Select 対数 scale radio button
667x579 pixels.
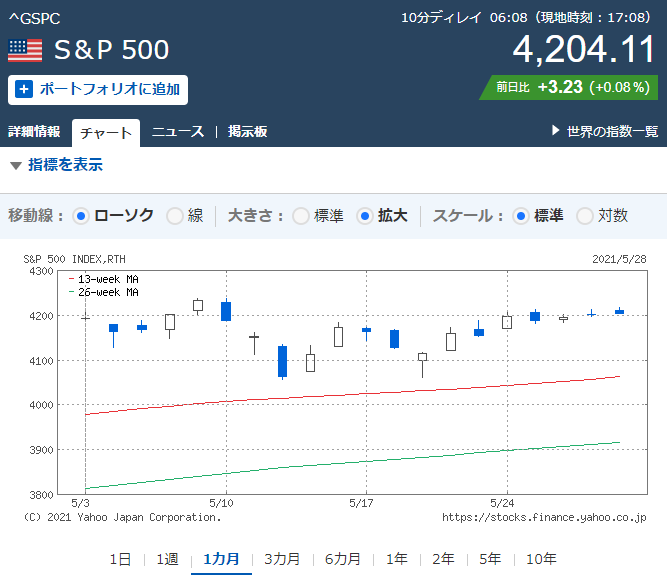click(x=585, y=216)
